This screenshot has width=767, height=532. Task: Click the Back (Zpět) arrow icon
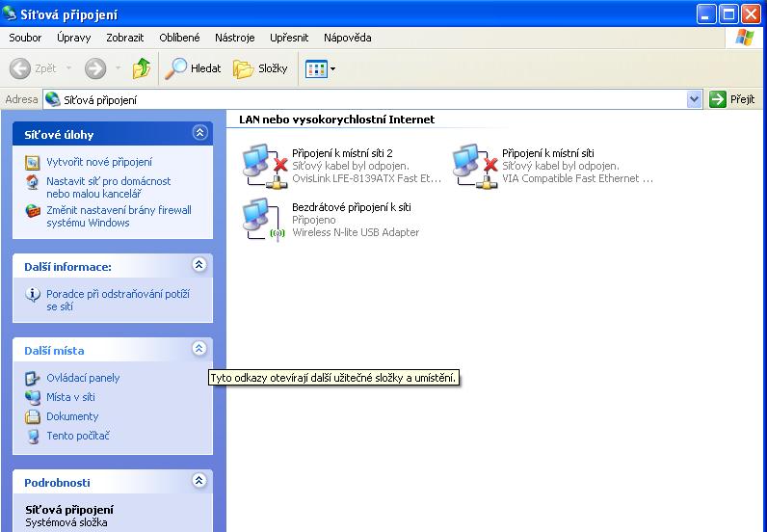coord(20,68)
